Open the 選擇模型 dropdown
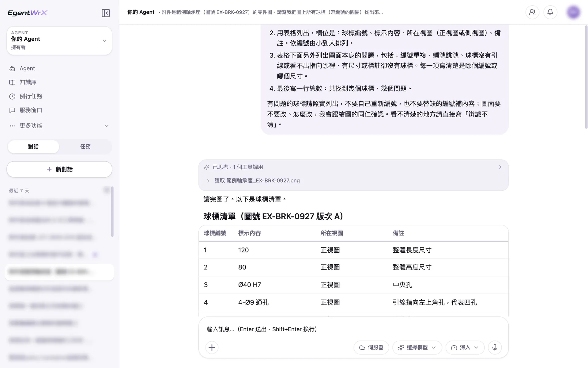The width and height of the screenshot is (588, 368). click(417, 347)
